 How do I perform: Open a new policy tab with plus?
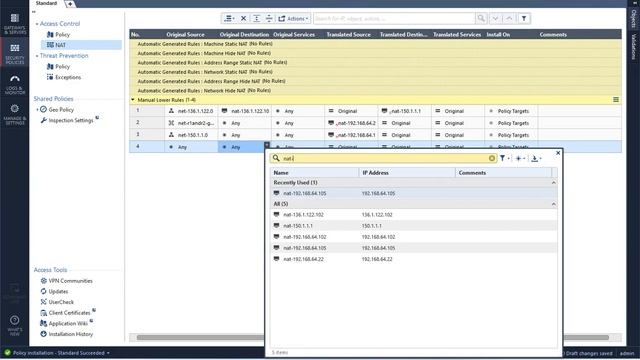point(70,4)
